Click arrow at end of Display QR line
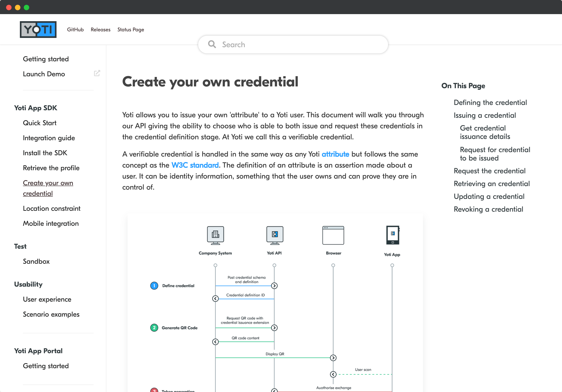Screen dimensions: 562x392 pos(333,358)
